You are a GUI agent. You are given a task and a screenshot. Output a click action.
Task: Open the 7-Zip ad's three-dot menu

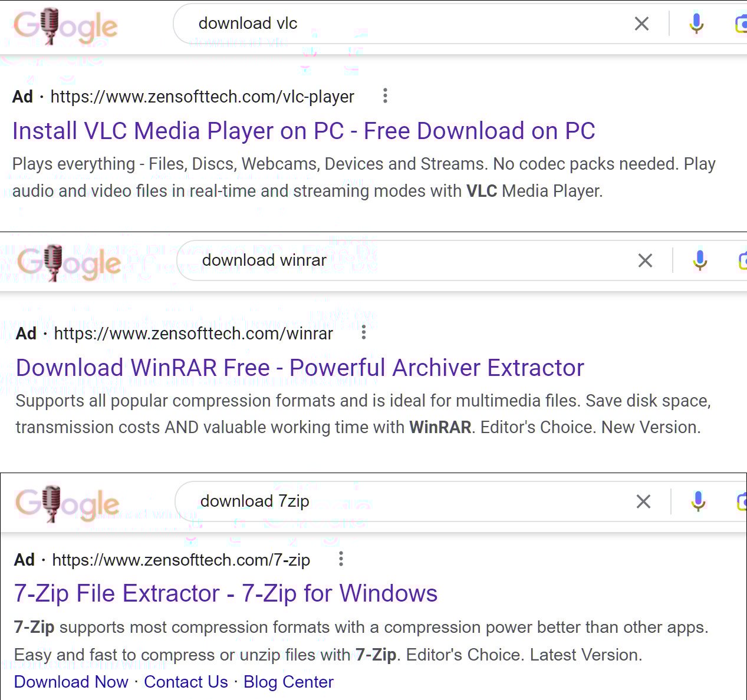(x=341, y=559)
